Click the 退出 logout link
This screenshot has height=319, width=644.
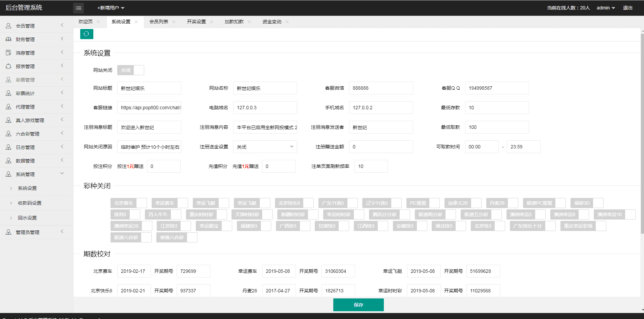627,8
